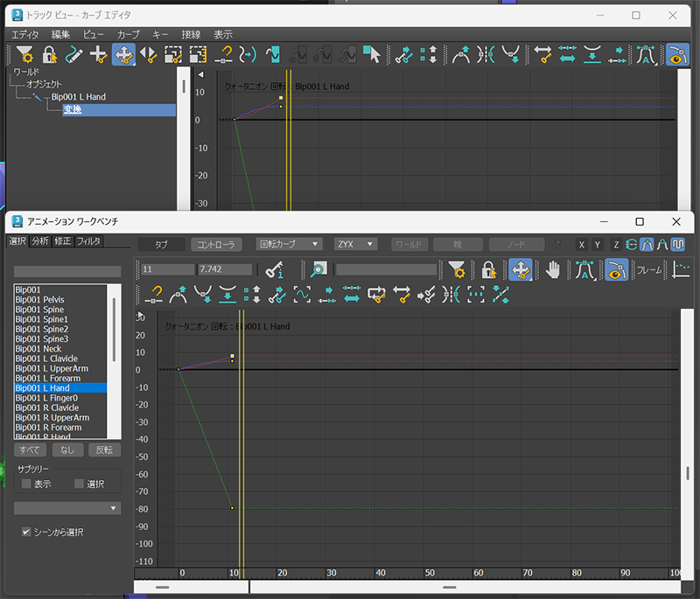Click the filter funnel icon in Track View toolbar

click(24, 55)
